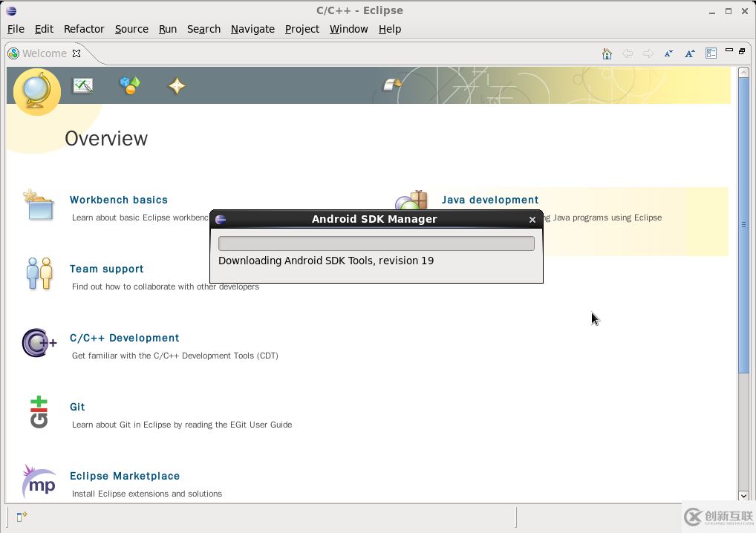Click 'Get familiar with the C/C++' description
The image size is (756, 533).
[x=175, y=356]
